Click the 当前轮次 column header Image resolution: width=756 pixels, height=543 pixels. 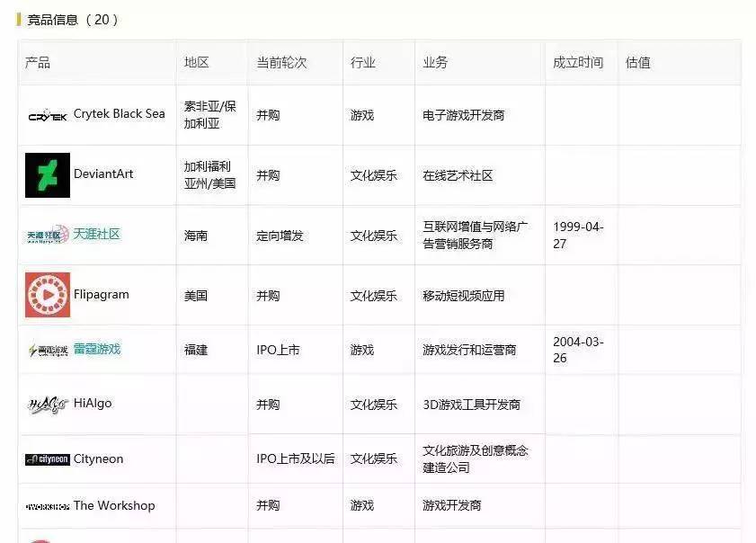pos(281,62)
